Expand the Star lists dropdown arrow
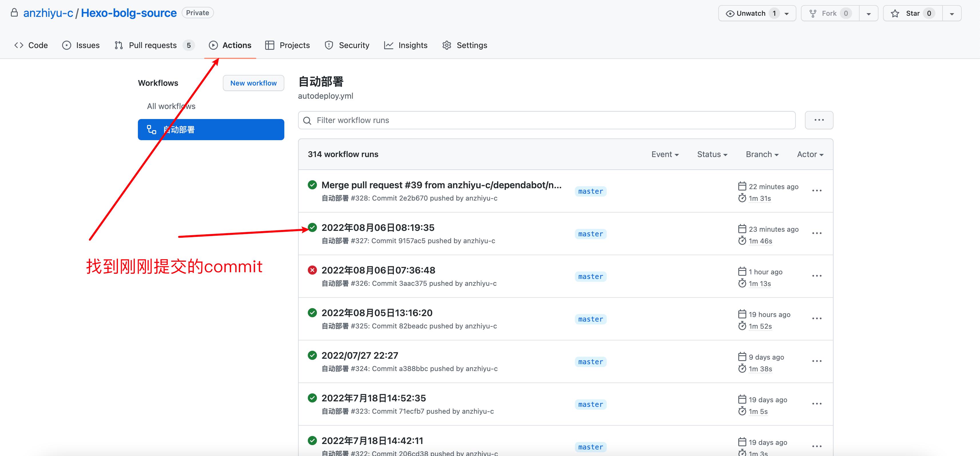 pyautogui.click(x=951, y=14)
